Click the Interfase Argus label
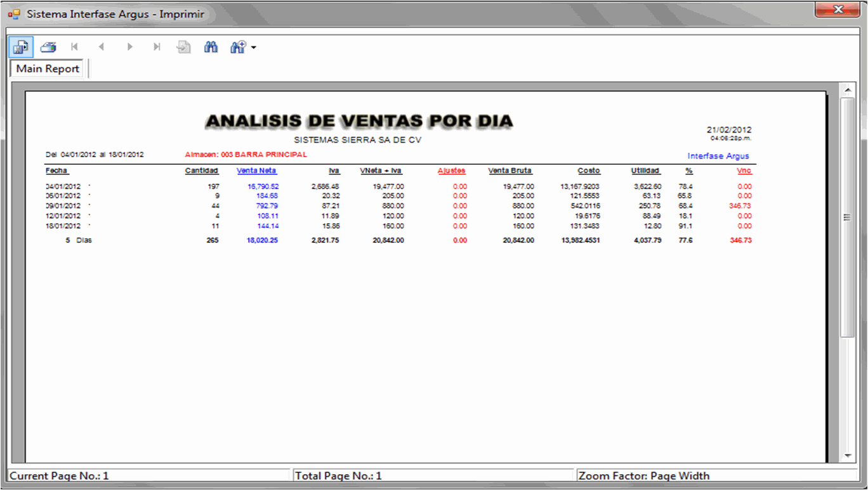The height and width of the screenshot is (490, 868). (718, 156)
